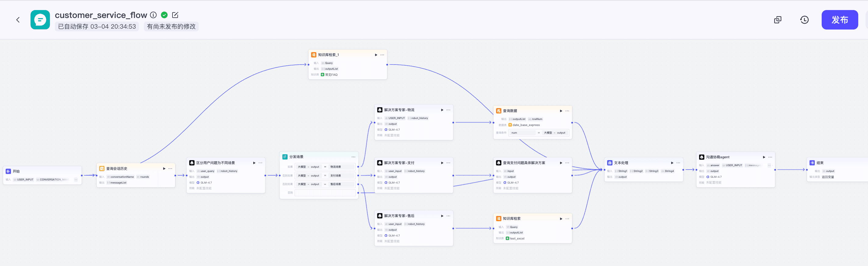
Task: Click the 发布 publish button
Action: pos(840,20)
